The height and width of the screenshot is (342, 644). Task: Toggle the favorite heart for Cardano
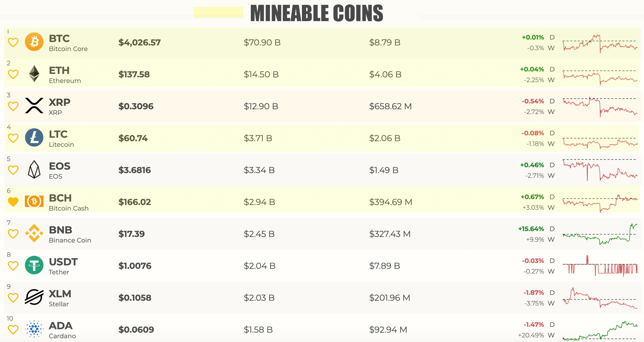pos(13,329)
